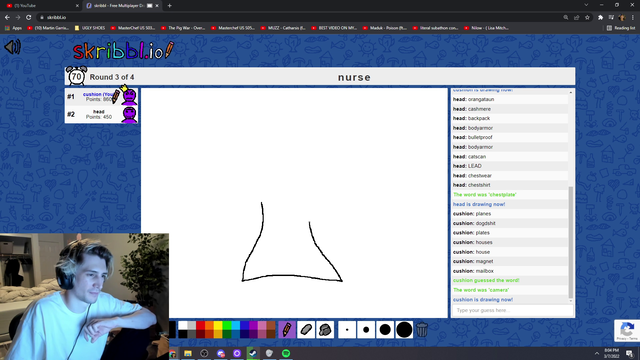Show hidden system tray icons
Screen dimensions: 640x360
point(597,353)
